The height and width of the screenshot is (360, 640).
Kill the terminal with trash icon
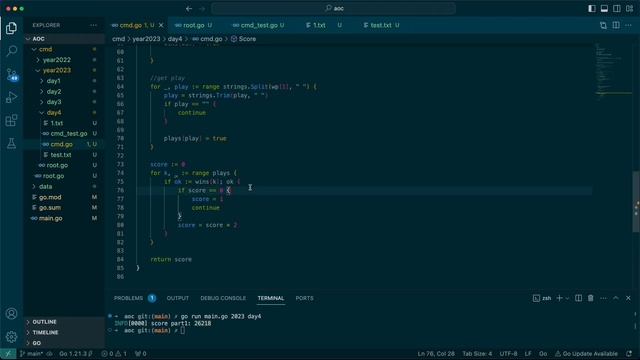click(x=591, y=298)
